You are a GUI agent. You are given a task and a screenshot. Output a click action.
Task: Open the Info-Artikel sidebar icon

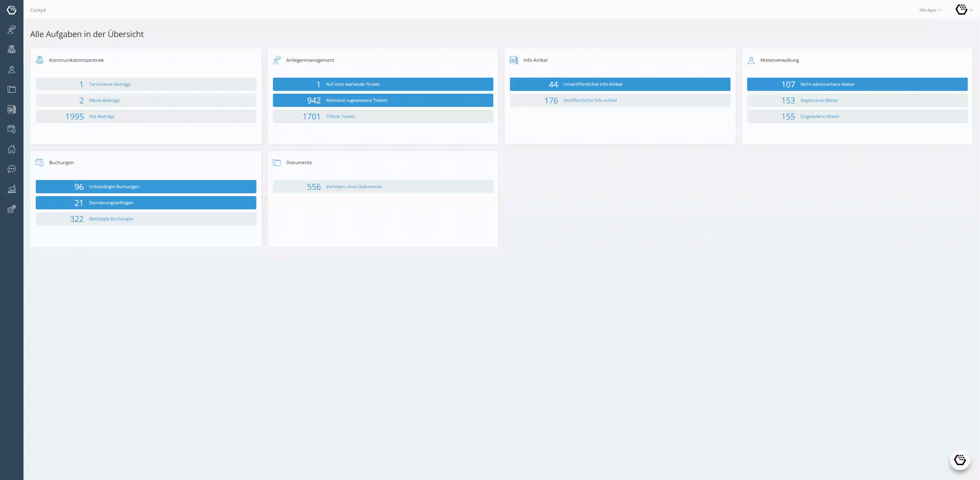coord(11,109)
